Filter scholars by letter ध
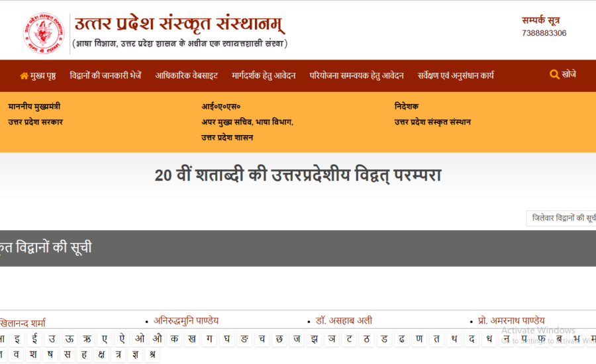596x364 pixels. pyautogui.click(x=489, y=339)
